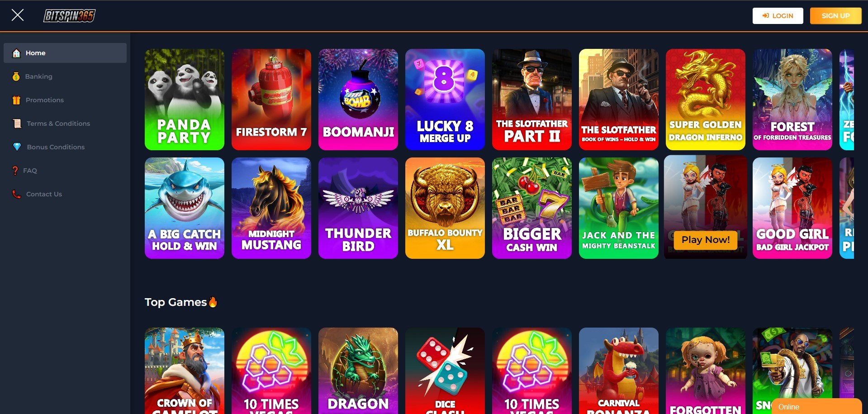Close the sidebar with the X icon

pyautogui.click(x=18, y=15)
